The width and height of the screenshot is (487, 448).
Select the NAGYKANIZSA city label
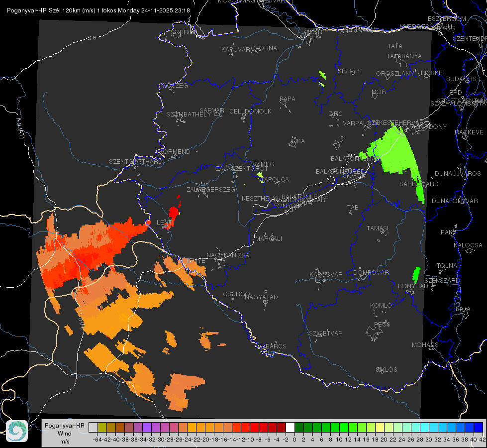228,255
